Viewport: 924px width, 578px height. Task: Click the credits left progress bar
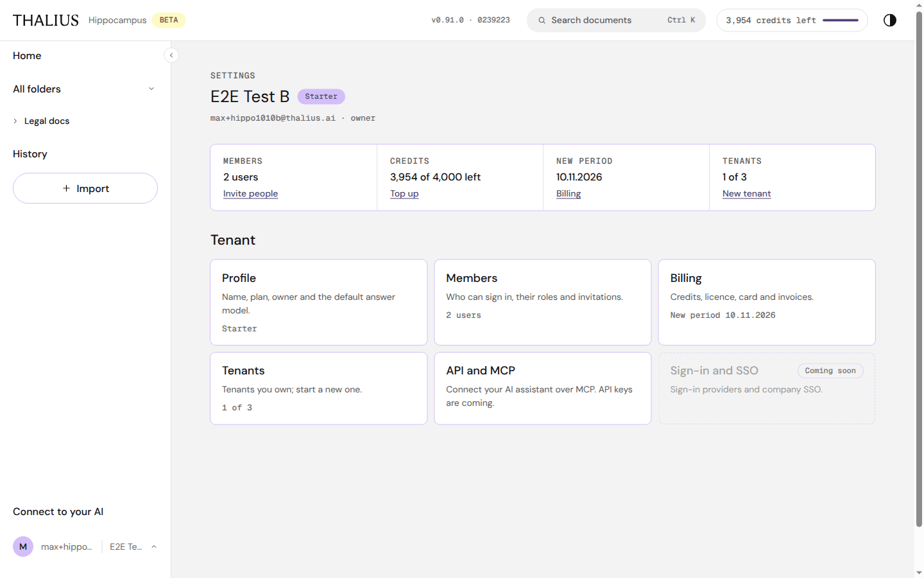coord(841,21)
